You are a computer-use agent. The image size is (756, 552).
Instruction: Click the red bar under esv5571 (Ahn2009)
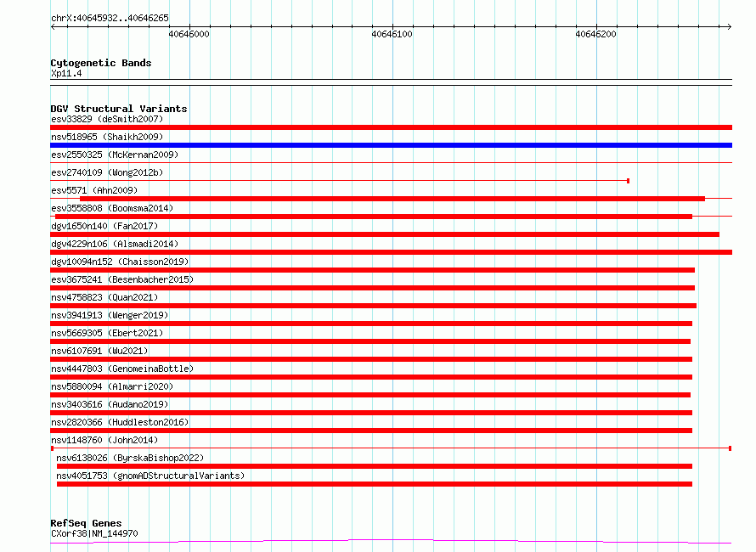click(x=392, y=199)
